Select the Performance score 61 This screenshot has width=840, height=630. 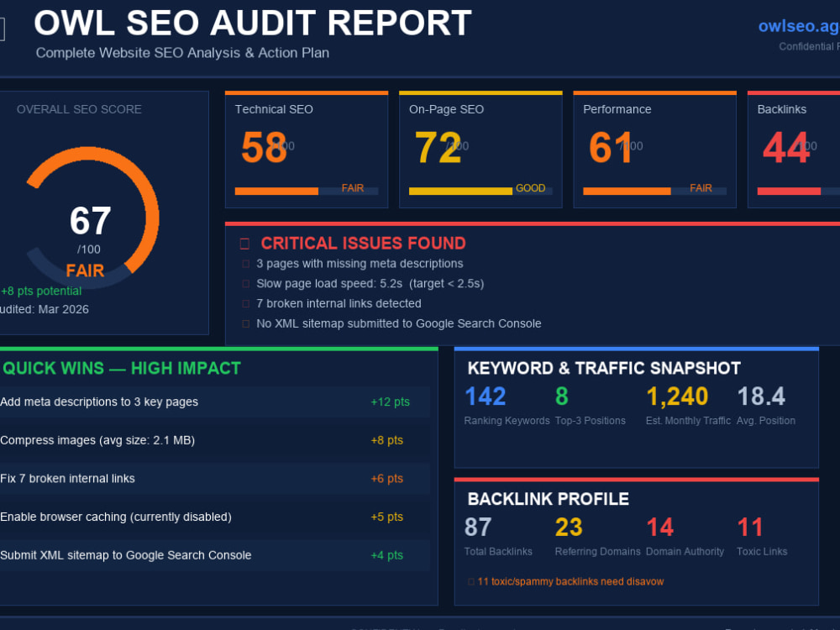pos(610,148)
